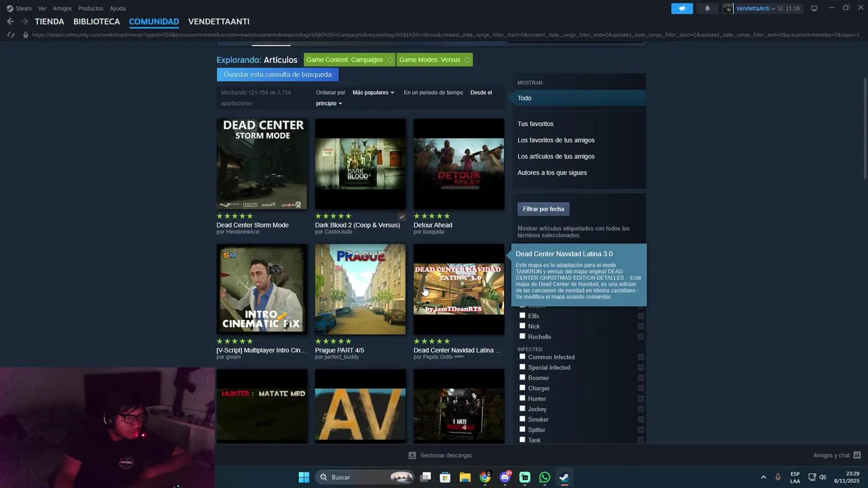This screenshot has width=868, height=488.
Task: Open Microsoft Store from the taskbar
Action: [446, 477]
